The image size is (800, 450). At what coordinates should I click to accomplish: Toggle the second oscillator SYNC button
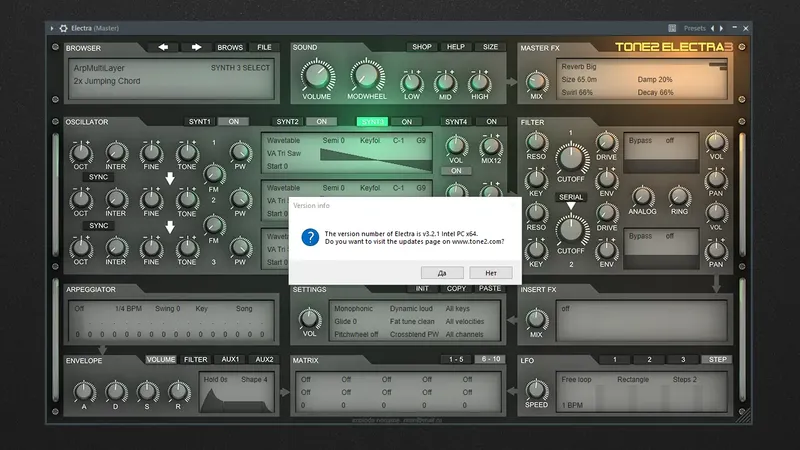[98, 226]
